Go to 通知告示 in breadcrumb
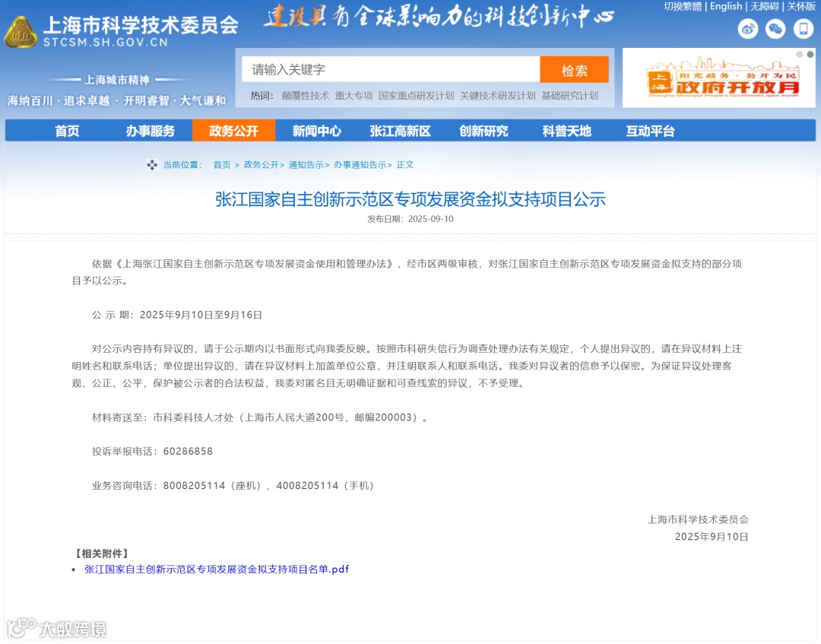Viewport: 821px width, 644px height. coord(306,165)
